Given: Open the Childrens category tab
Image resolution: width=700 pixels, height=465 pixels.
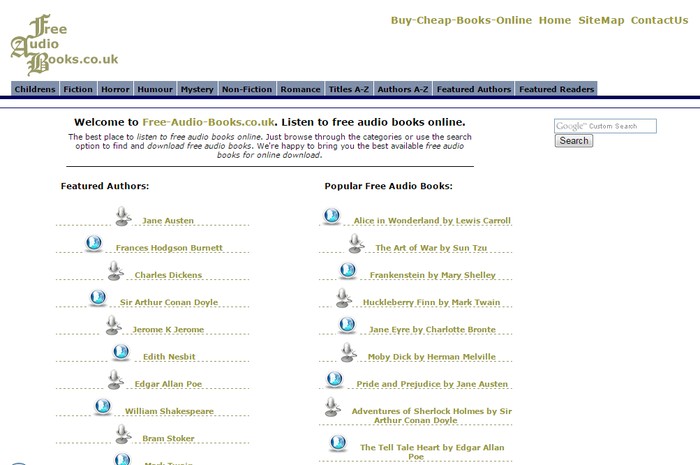Looking at the screenshot, I should pos(35,89).
